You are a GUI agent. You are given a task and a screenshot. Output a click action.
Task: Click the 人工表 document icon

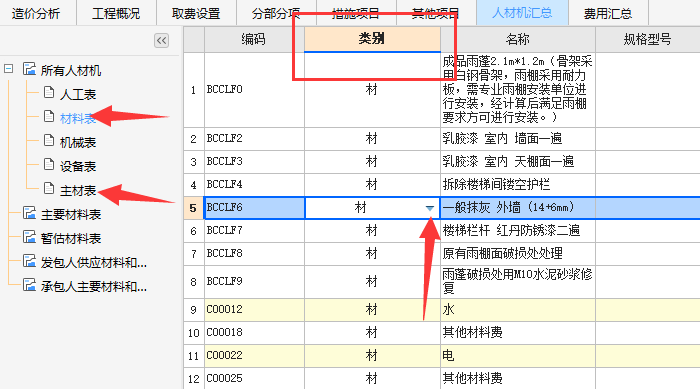point(49,92)
